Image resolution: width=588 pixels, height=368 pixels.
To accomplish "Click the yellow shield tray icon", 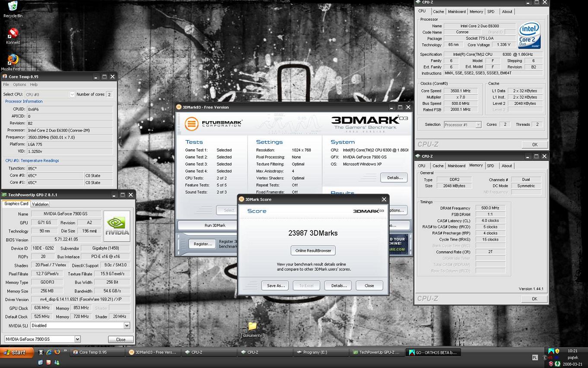I will click(557, 351).
